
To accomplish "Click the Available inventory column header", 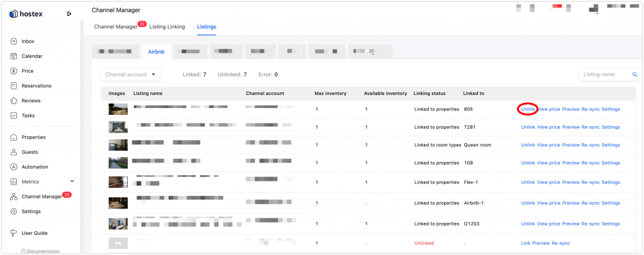I will click(x=386, y=93).
